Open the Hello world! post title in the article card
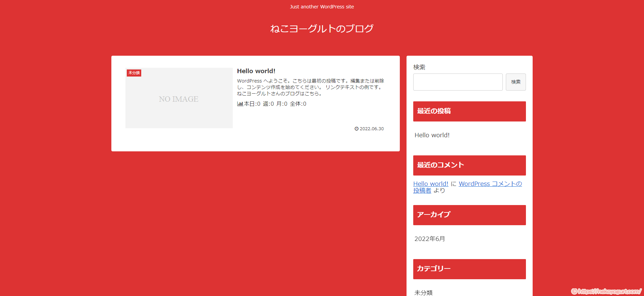Image resolution: width=644 pixels, height=296 pixels. 256,71
